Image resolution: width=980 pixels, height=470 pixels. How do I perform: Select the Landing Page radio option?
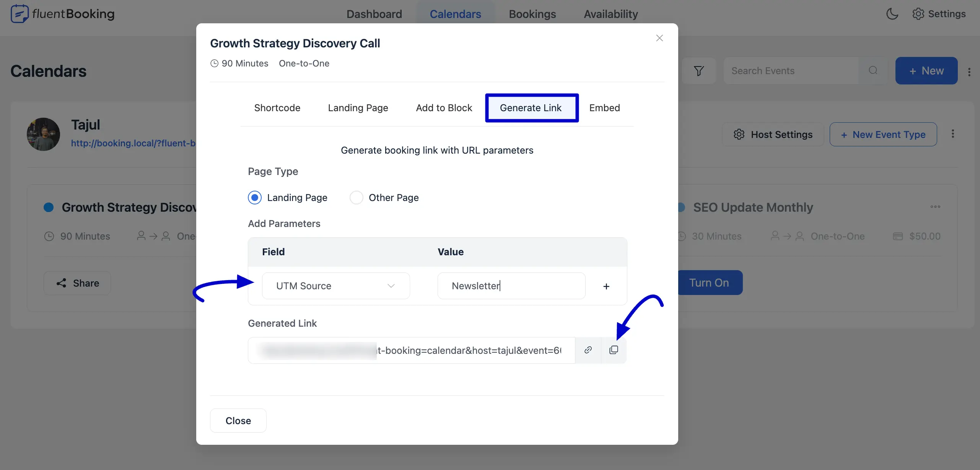(288, 198)
